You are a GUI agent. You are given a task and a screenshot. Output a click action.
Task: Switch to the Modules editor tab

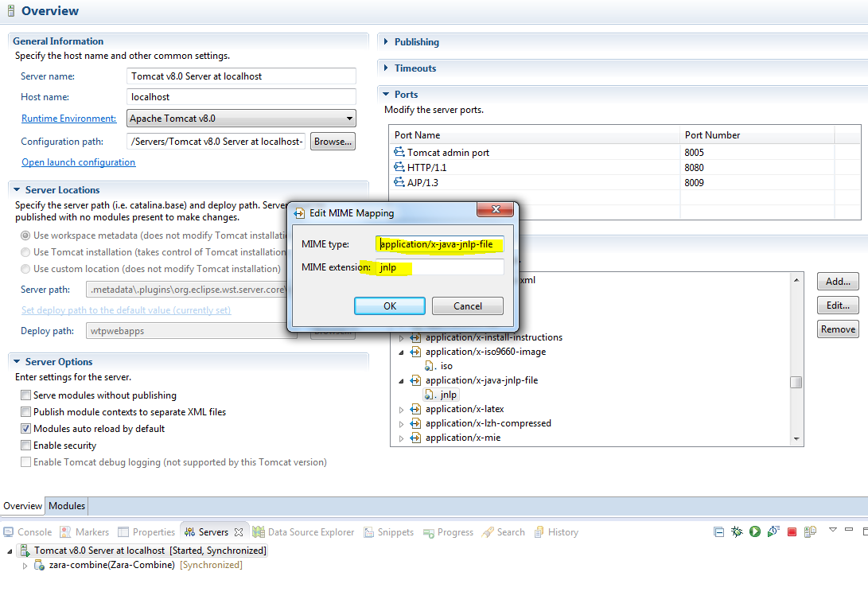pos(66,506)
